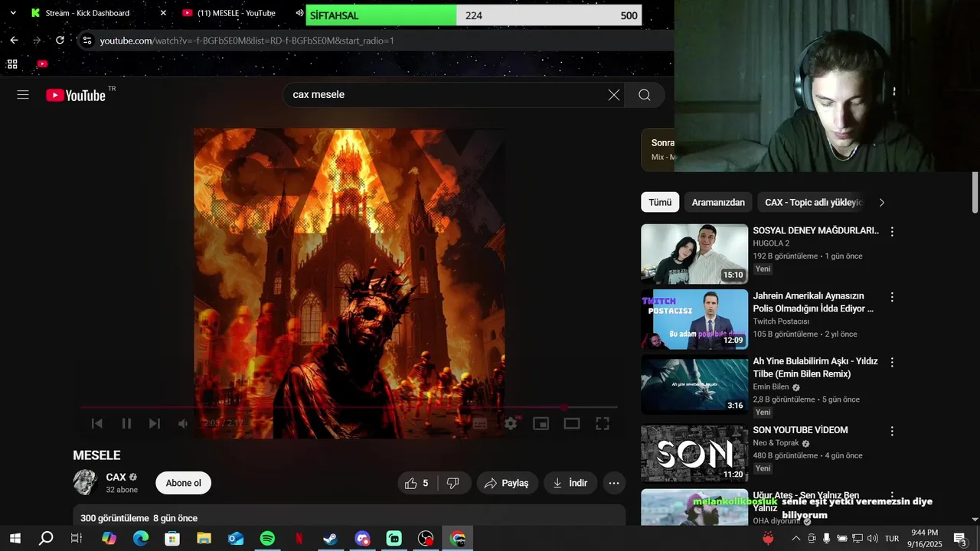Show hidden system tray icons

[795, 538]
